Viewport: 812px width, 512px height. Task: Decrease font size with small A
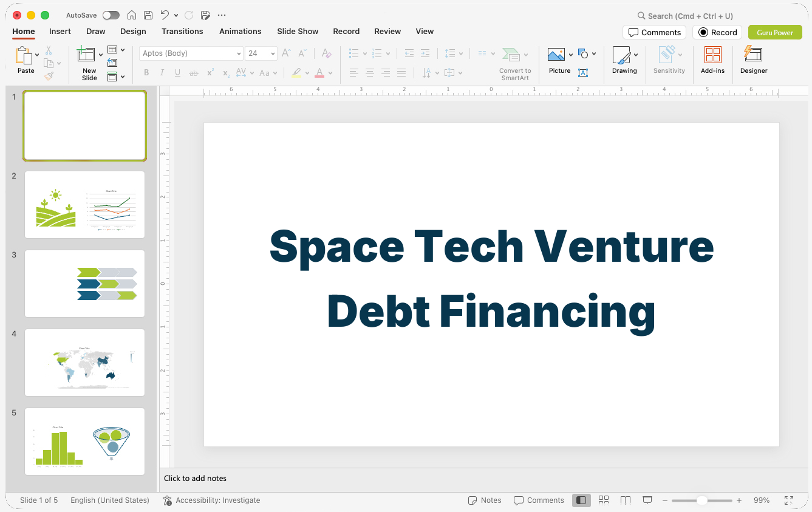click(x=302, y=53)
